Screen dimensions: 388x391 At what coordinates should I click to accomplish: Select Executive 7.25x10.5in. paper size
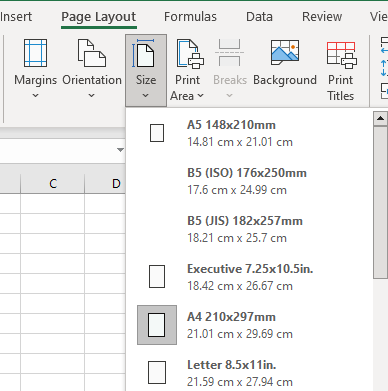tap(249, 277)
